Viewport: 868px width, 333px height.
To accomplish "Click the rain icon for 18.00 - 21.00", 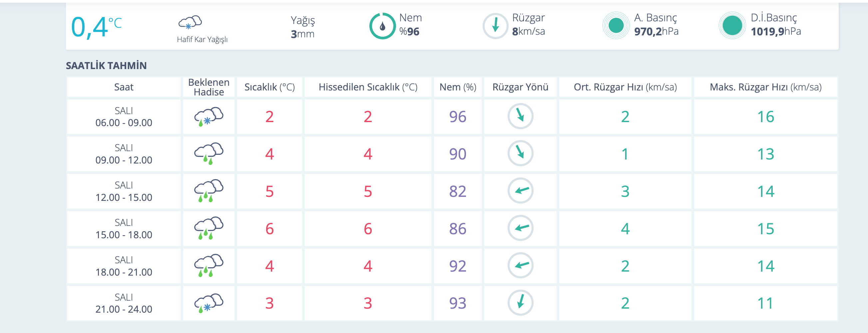I will (x=209, y=266).
